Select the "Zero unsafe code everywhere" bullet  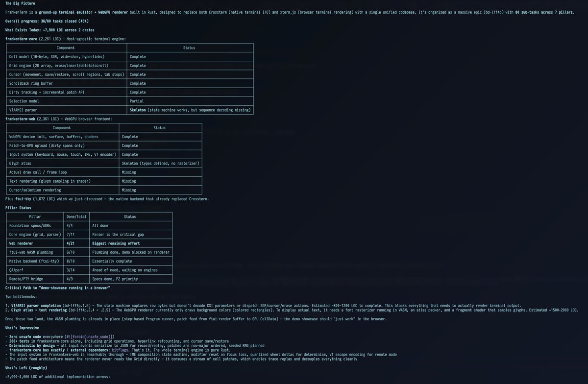(x=60, y=336)
